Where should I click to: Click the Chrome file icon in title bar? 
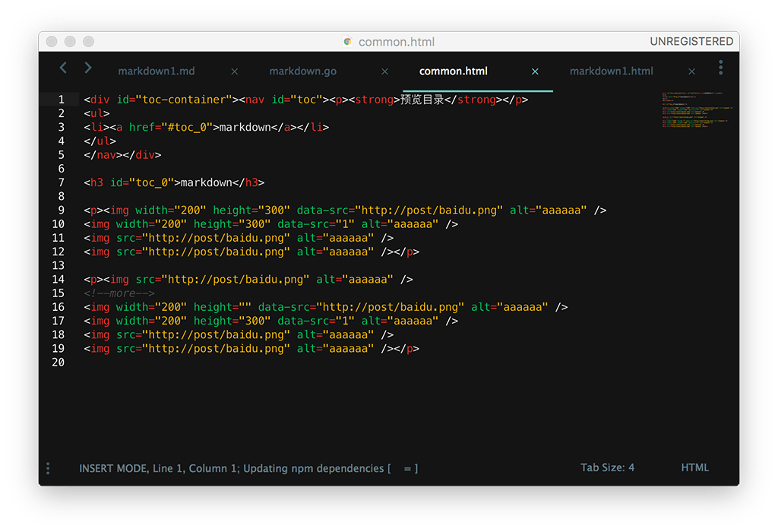[x=348, y=42]
